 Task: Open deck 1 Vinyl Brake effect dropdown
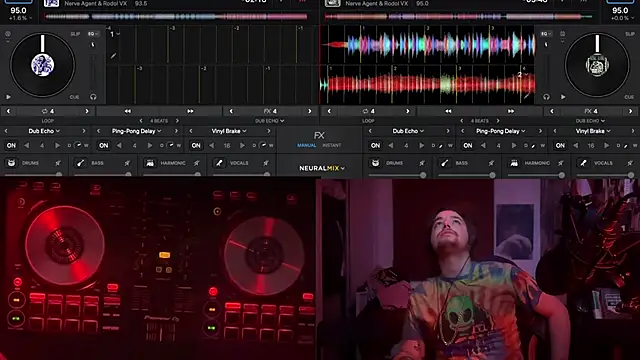point(229,131)
